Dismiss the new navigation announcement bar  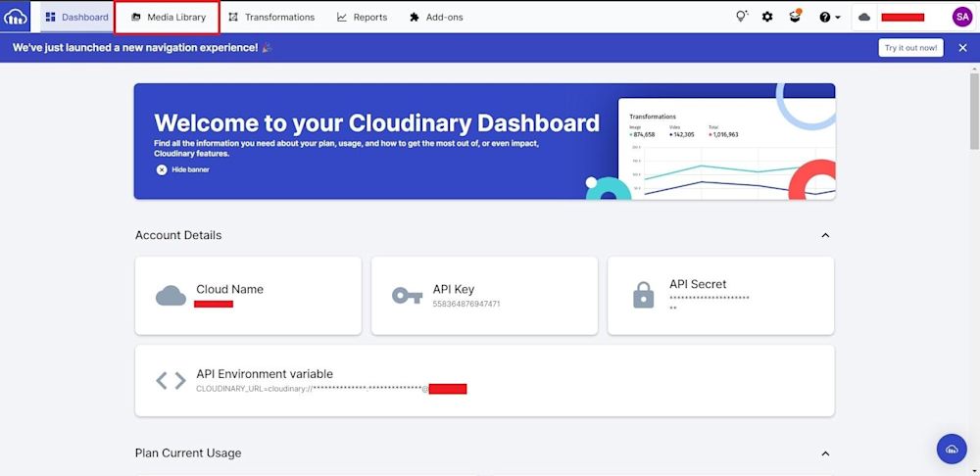click(962, 47)
